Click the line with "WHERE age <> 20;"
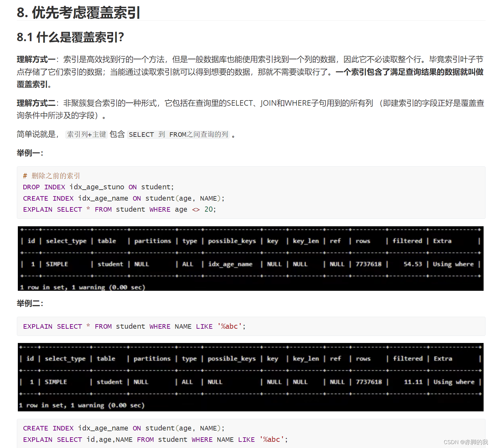Image resolution: width=493 pixels, height=448 pixels. click(x=119, y=209)
